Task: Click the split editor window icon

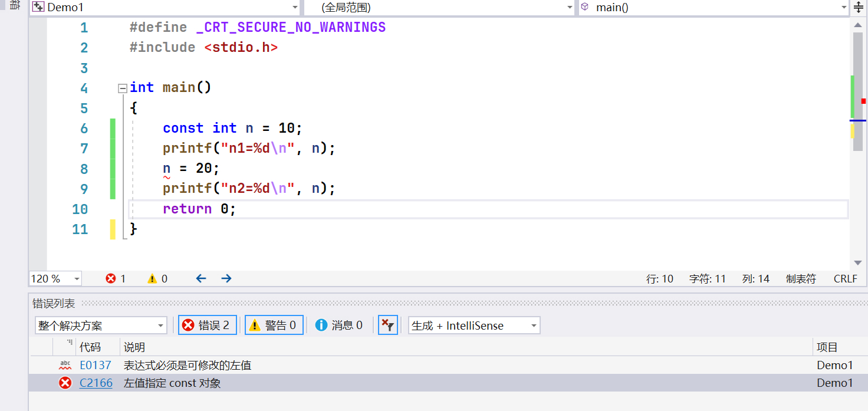Action: click(x=859, y=8)
